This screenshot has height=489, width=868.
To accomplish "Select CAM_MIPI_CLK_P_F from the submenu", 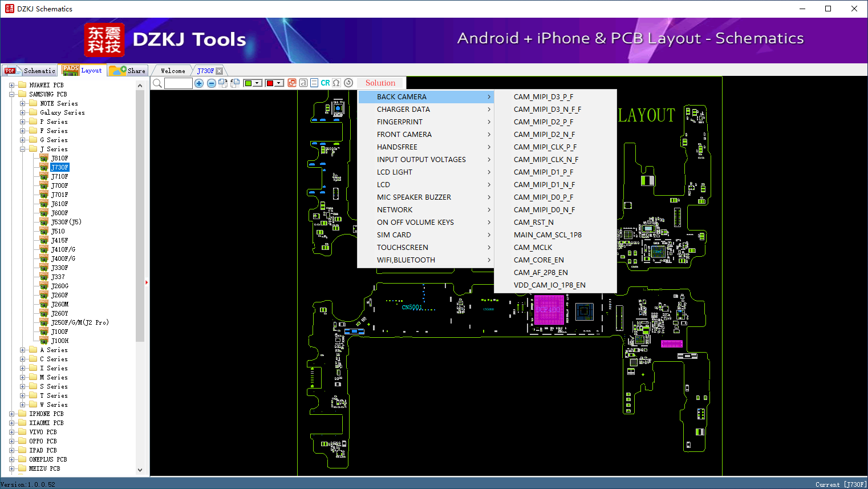I will pos(555,147).
